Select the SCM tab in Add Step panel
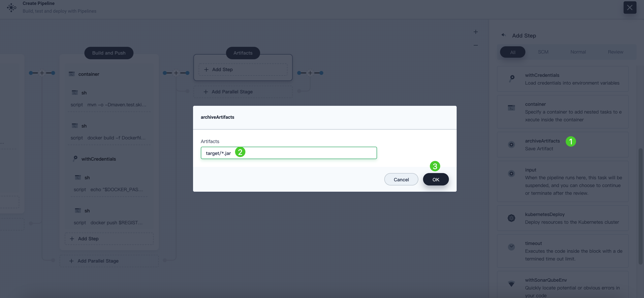Viewport: 644px width, 298px height. click(x=543, y=52)
